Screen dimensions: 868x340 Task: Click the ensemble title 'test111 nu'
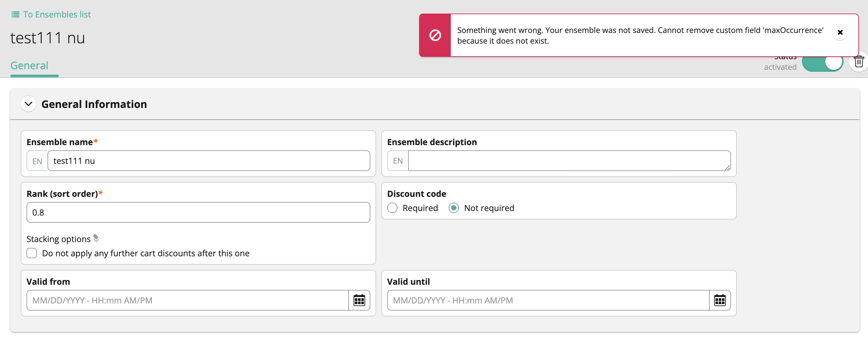click(48, 38)
